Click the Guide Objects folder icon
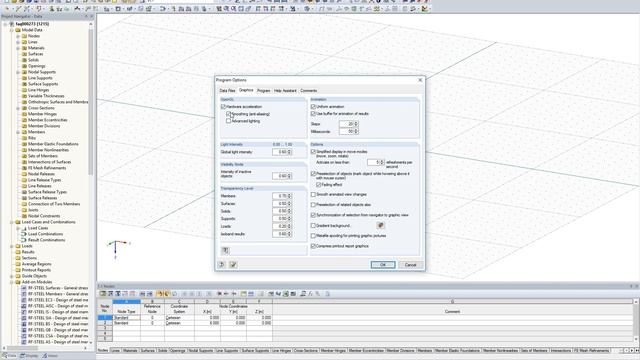The height and width of the screenshot is (360, 640). (18, 276)
